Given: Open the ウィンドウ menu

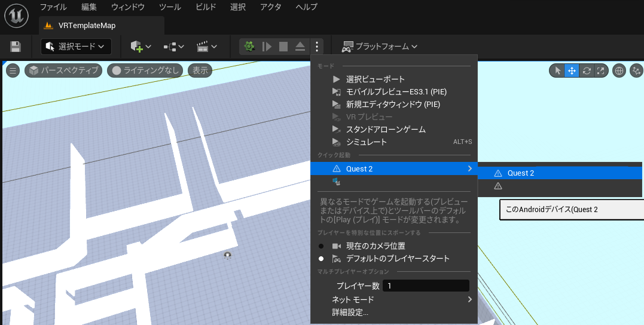Looking at the screenshot, I should tap(128, 7).
